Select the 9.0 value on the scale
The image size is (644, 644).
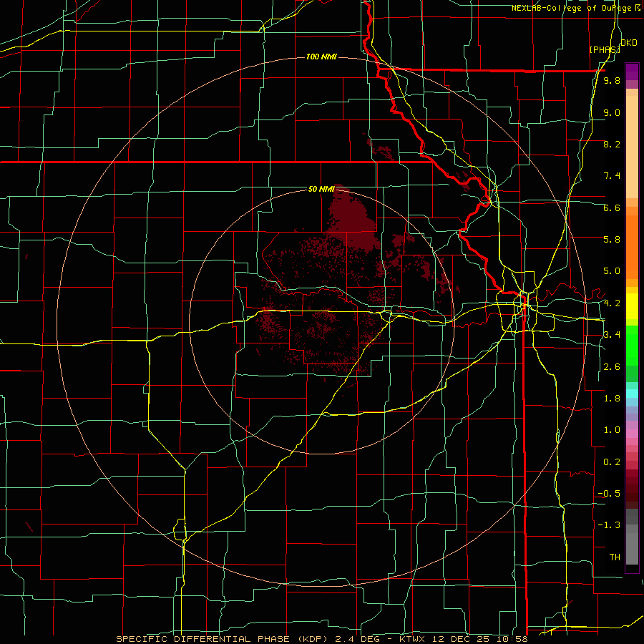[612, 112]
